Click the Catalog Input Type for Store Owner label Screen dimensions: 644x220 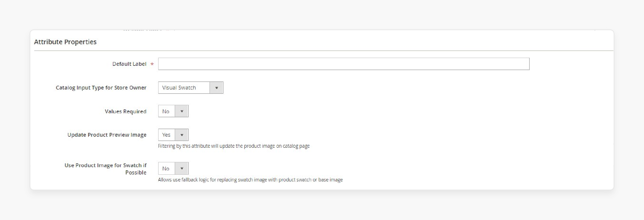pyautogui.click(x=101, y=88)
